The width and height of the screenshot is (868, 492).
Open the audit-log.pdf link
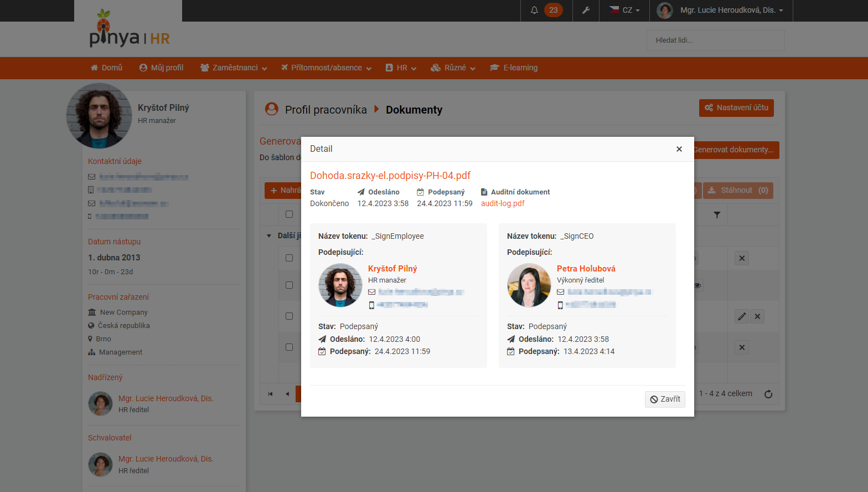click(503, 203)
